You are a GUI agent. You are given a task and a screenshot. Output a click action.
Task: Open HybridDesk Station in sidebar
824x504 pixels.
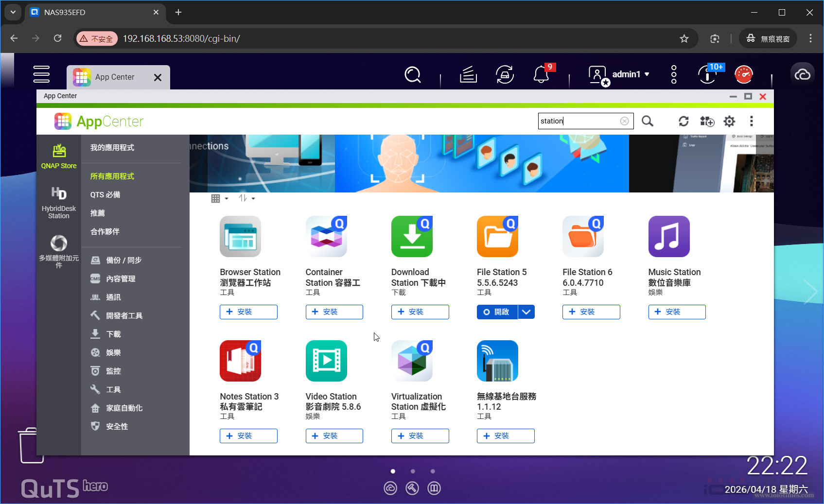(x=59, y=203)
